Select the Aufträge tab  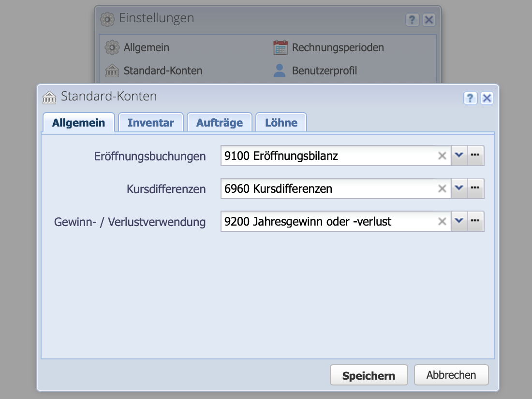[x=219, y=122]
